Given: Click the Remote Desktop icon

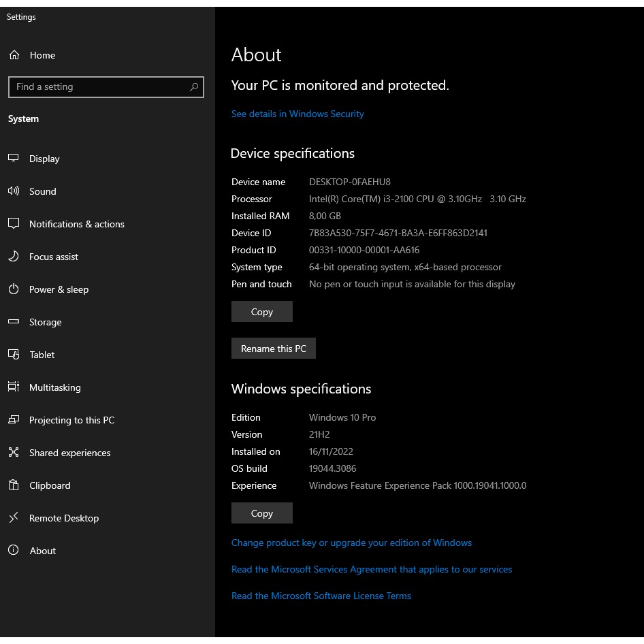Looking at the screenshot, I should tap(14, 517).
